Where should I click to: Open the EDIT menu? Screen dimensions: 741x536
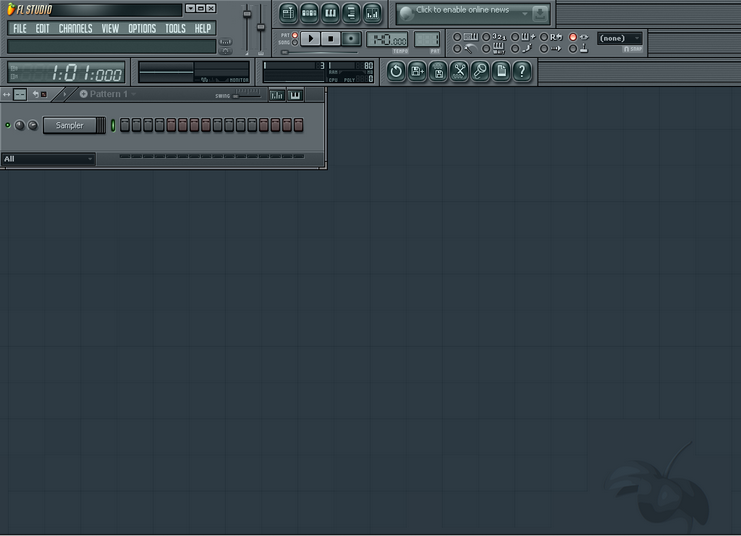(43, 29)
